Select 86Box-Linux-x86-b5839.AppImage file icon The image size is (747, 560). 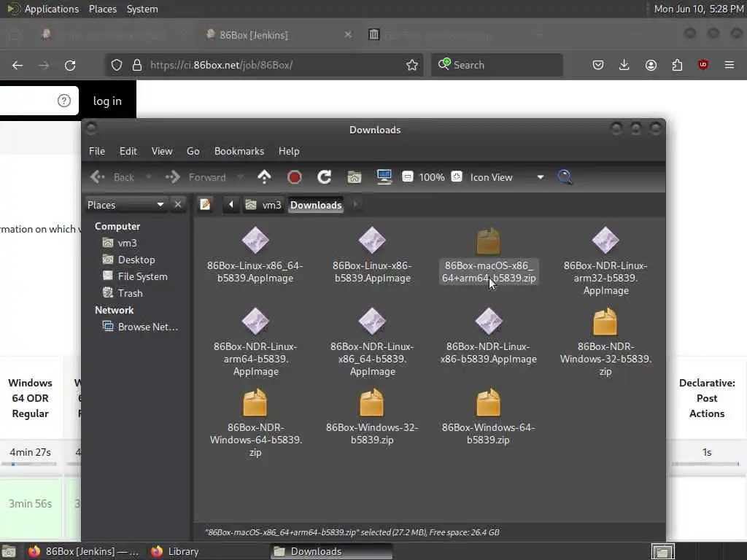(x=372, y=241)
